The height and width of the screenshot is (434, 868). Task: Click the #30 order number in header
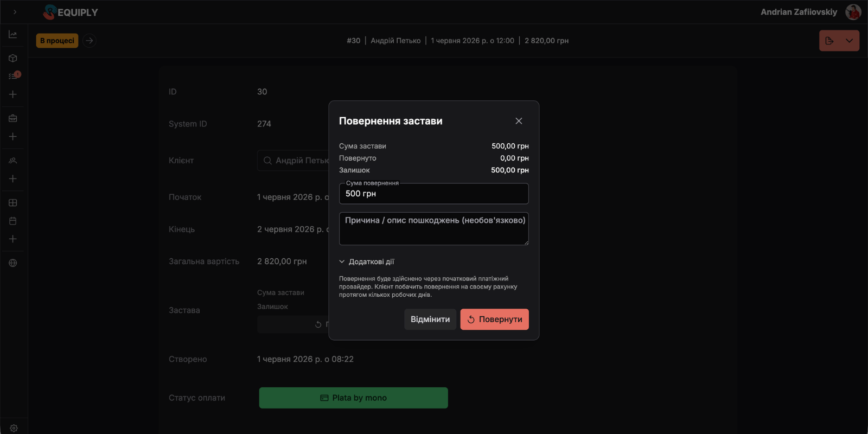[x=353, y=41]
